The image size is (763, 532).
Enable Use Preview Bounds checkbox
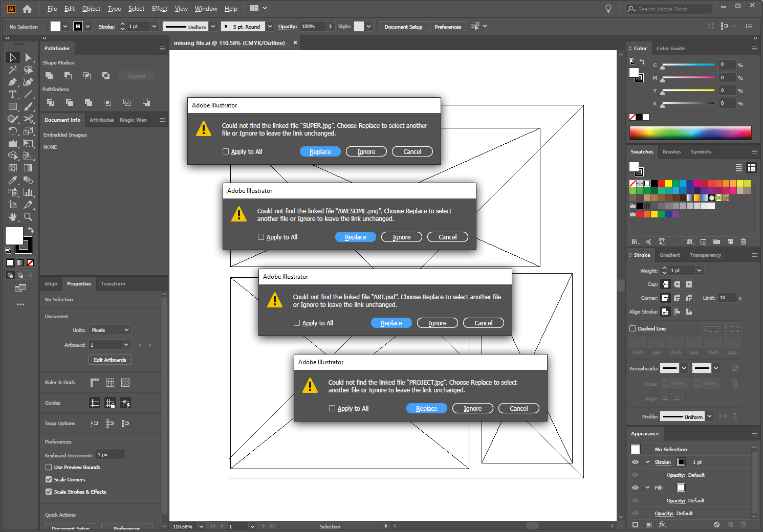pyautogui.click(x=49, y=467)
